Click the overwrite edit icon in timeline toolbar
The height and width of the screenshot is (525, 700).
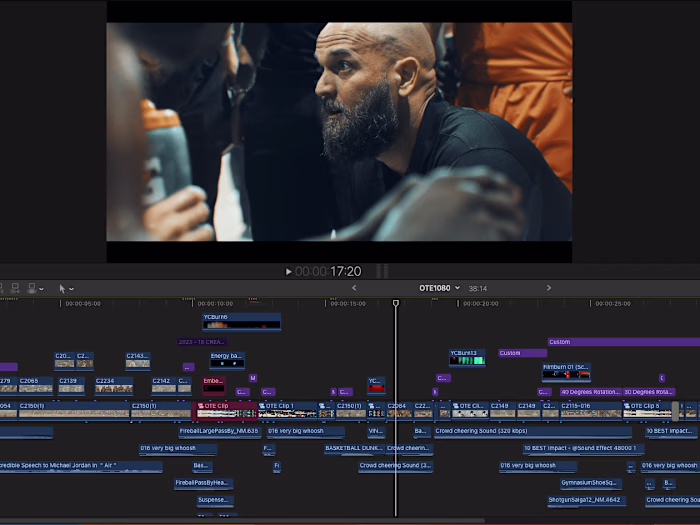coord(32,288)
